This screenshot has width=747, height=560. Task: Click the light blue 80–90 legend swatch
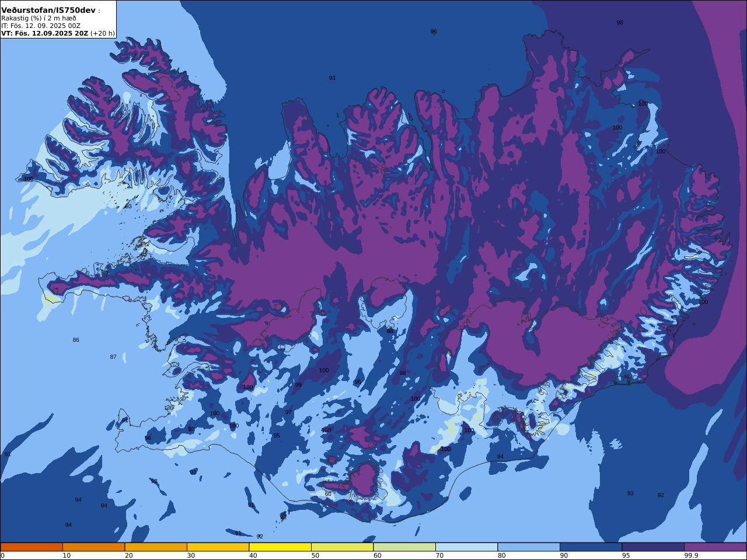(529, 547)
